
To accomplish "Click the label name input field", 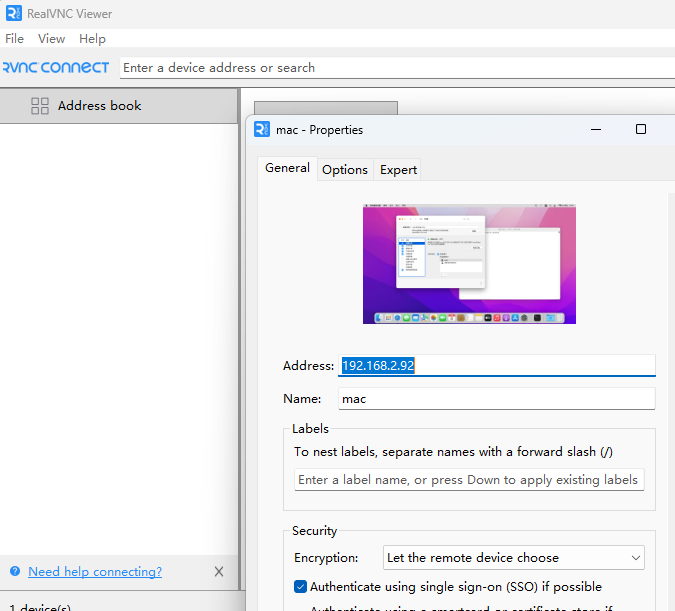I will click(469, 480).
